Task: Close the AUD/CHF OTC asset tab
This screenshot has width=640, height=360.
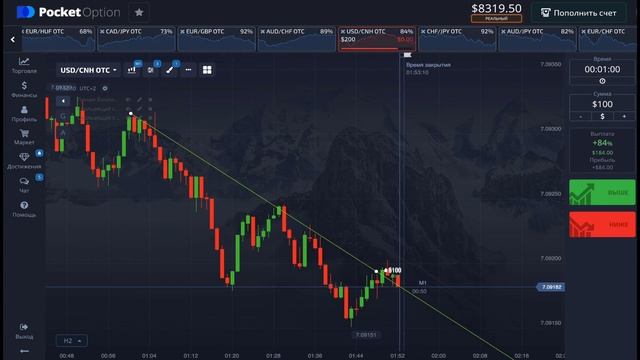Action: [x=262, y=31]
